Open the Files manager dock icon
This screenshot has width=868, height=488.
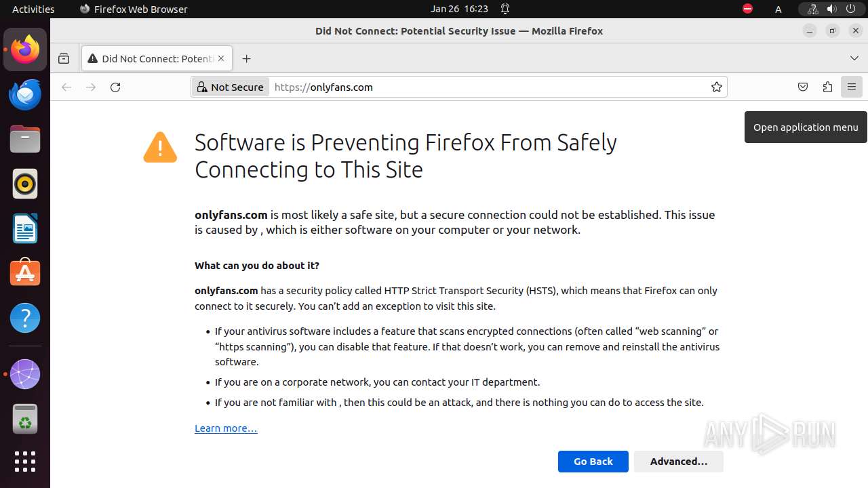tap(25, 139)
